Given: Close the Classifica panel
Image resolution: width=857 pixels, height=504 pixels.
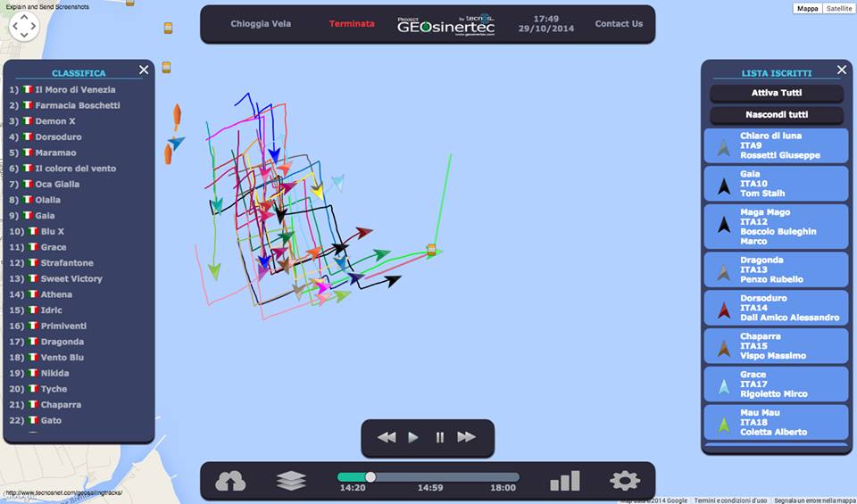Looking at the screenshot, I should [x=144, y=70].
